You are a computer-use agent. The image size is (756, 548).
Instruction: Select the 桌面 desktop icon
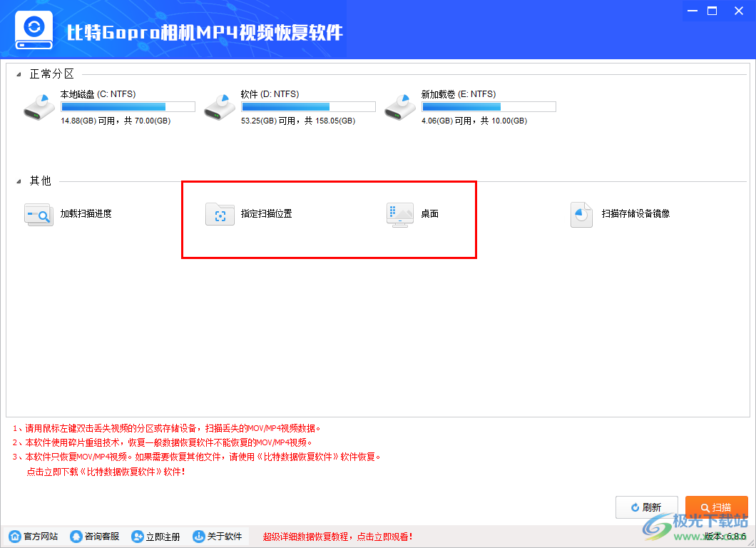click(399, 215)
